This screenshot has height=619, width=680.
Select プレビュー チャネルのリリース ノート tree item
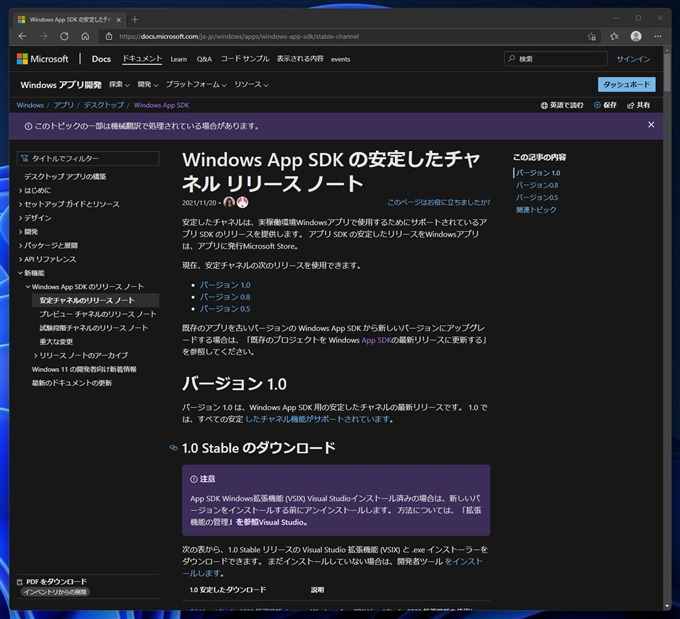coord(98,314)
